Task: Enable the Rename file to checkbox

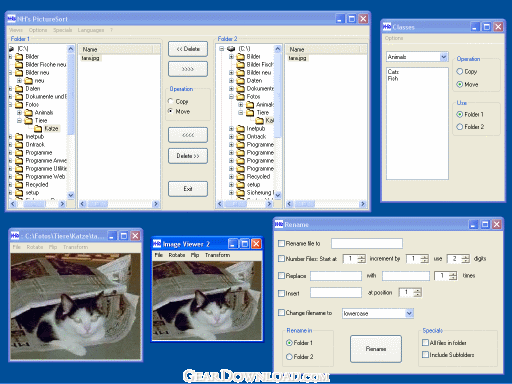Action: (x=281, y=244)
